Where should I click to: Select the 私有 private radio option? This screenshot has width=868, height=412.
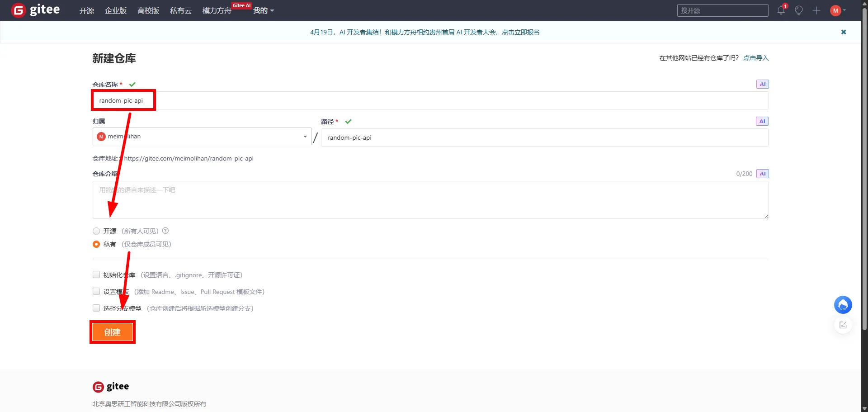pyautogui.click(x=96, y=244)
